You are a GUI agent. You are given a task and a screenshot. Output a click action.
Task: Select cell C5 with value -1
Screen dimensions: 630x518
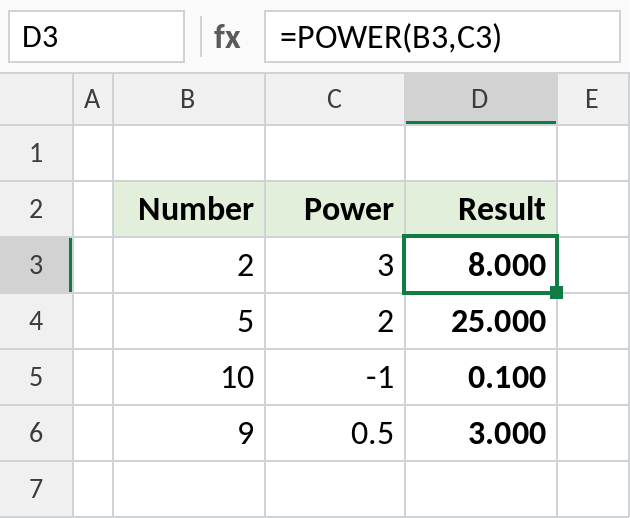click(335, 377)
